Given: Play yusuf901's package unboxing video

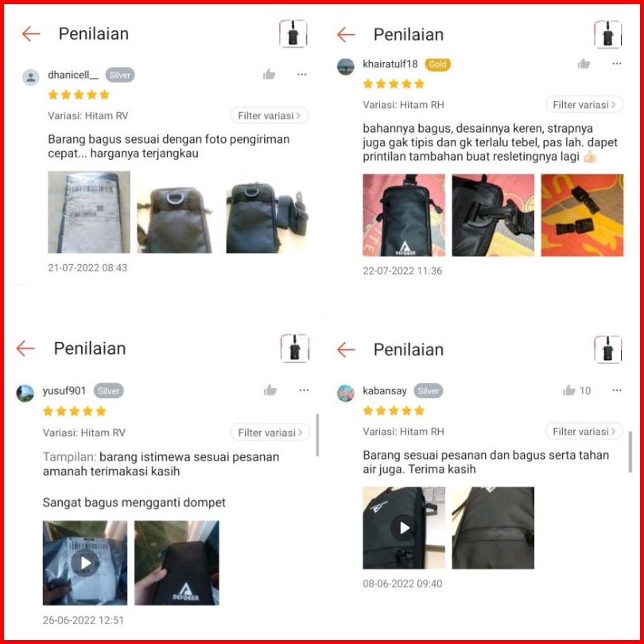Looking at the screenshot, I should (85, 563).
